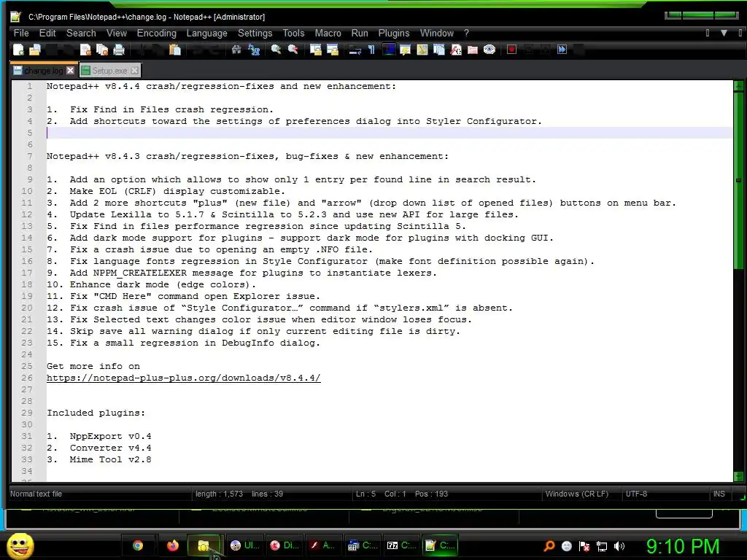Image resolution: width=747 pixels, height=560 pixels.
Task: Launch Chrome from the taskbar
Action: [138, 545]
